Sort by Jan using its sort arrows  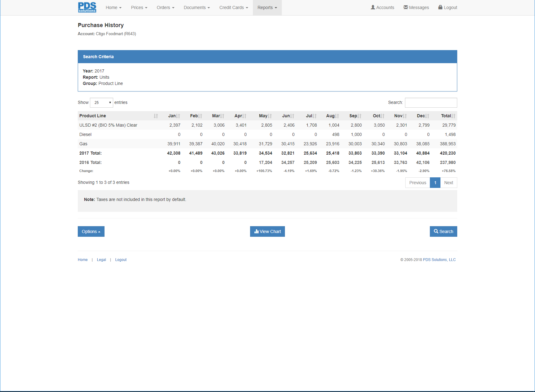click(178, 116)
